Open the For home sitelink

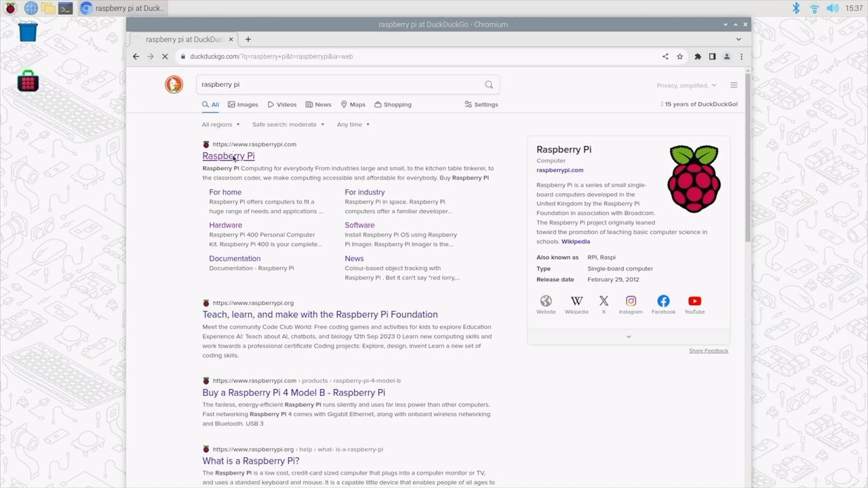point(225,192)
